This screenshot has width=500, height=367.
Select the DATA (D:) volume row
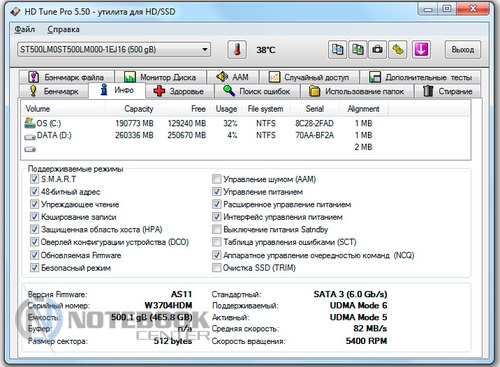246,135
